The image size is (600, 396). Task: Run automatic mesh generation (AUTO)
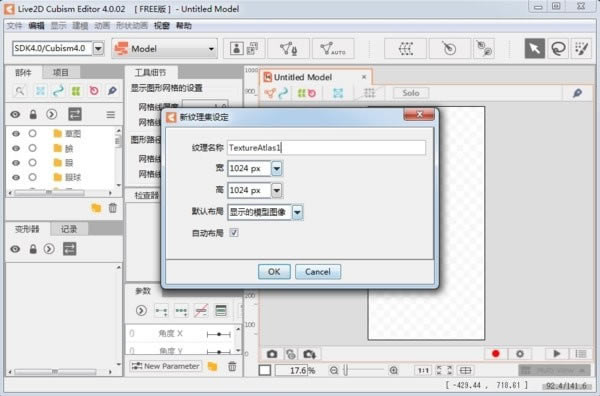(332, 49)
